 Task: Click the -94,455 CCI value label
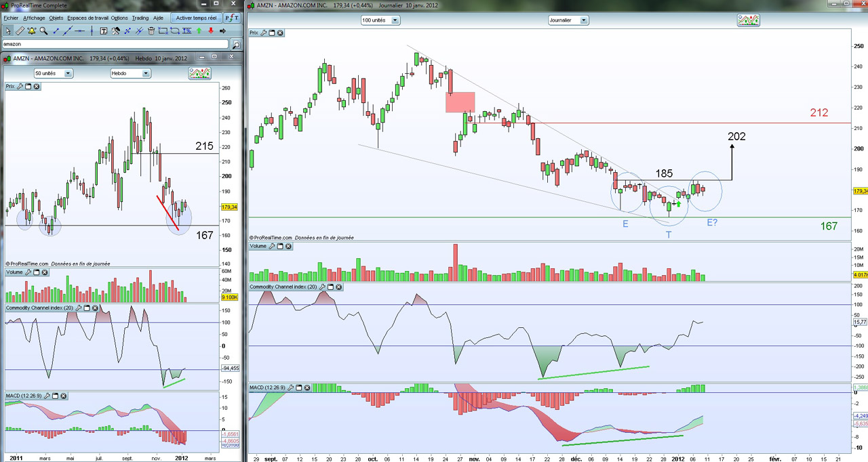[230, 369]
